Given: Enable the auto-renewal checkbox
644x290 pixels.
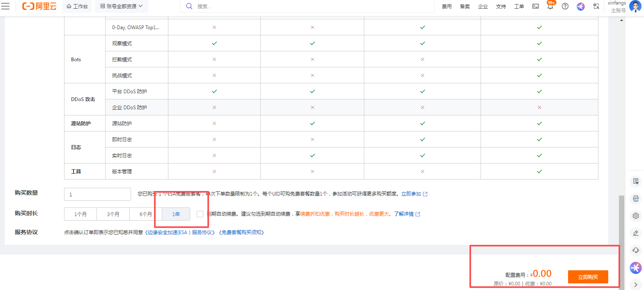Looking at the screenshot, I should 200,214.
